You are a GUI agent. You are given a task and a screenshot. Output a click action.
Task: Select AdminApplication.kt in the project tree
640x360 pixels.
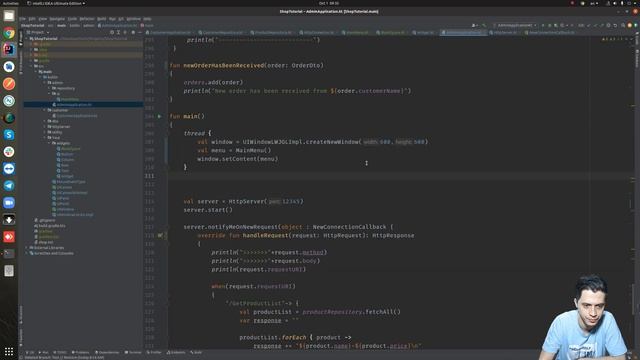pos(83,104)
